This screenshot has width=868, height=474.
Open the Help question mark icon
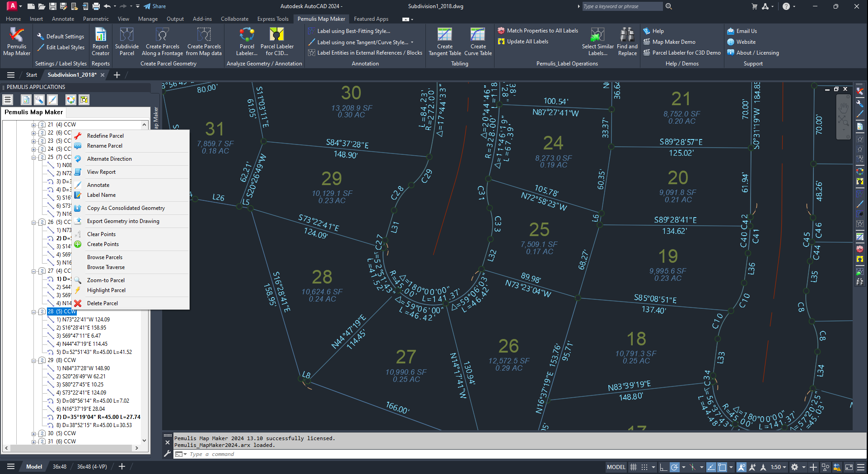[786, 6]
